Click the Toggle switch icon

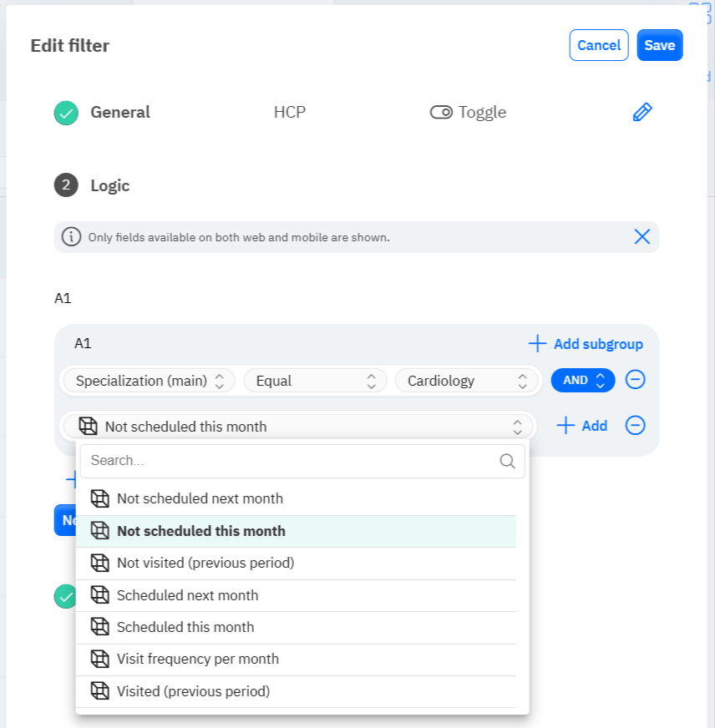(441, 113)
